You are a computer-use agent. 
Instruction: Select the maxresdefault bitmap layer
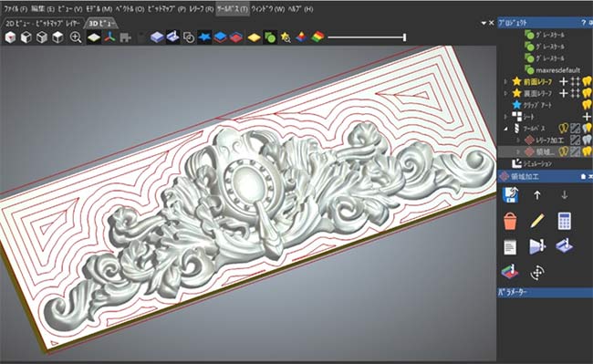[553, 70]
